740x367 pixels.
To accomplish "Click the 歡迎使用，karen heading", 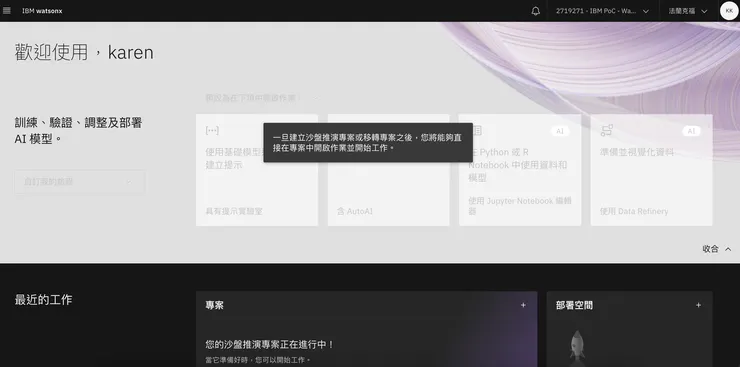I will 84,52.
